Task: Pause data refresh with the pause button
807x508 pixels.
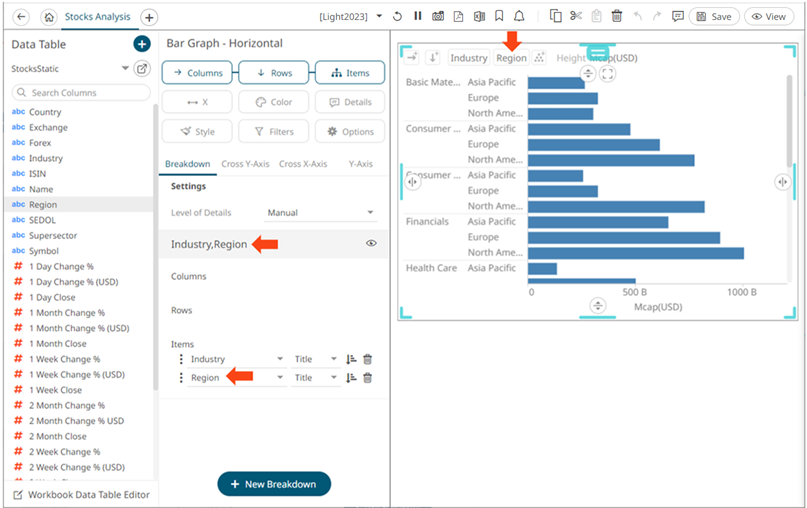Action: point(418,17)
